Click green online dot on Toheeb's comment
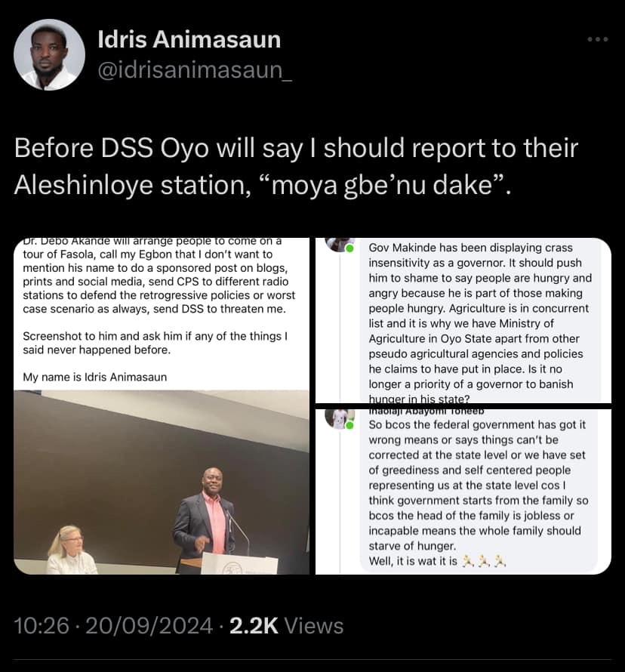625x672 pixels. click(x=349, y=426)
